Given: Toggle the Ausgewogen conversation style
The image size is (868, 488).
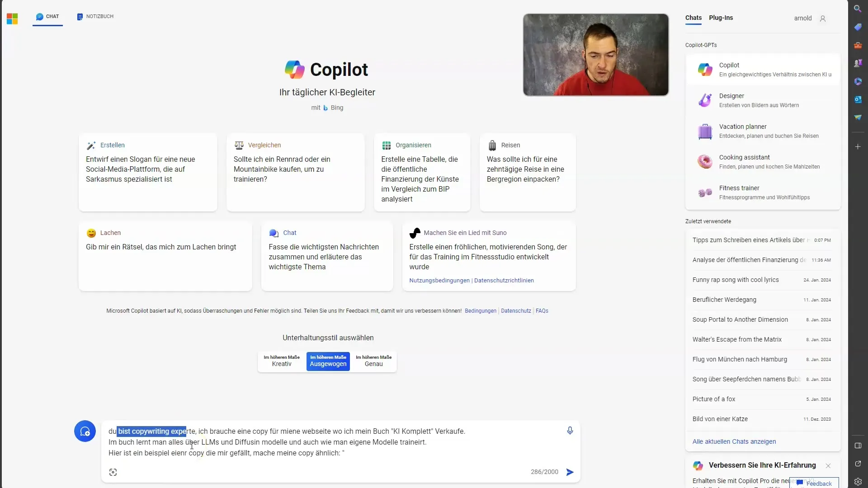Looking at the screenshot, I should pos(327,361).
